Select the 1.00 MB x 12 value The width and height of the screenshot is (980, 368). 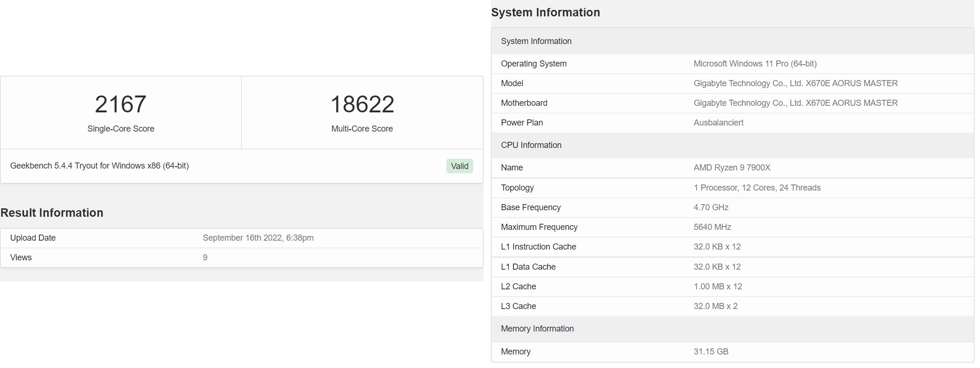coord(718,287)
